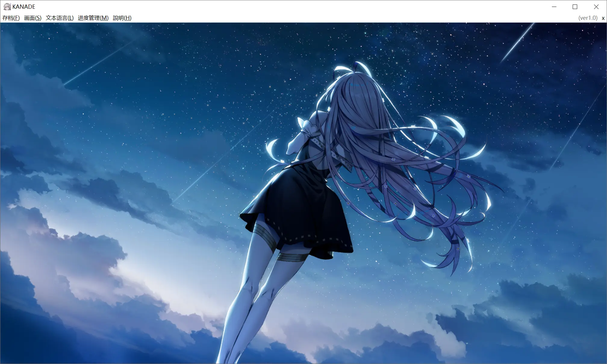The height and width of the screenshot is (364, 607).
Task: Open the 文本语言(L) language menu
Action: click(x=60, y=18)
